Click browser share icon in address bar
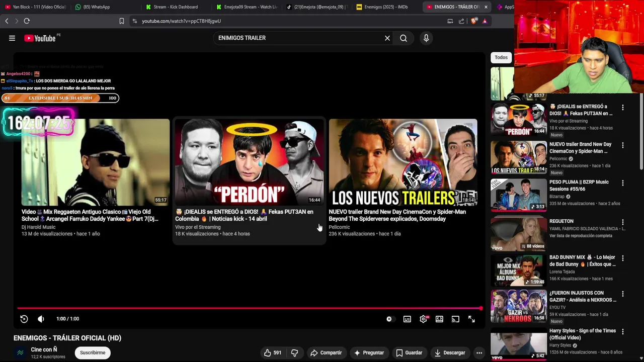Image resolution: width=644 pixels, height=362 pixels. point(461,21)
